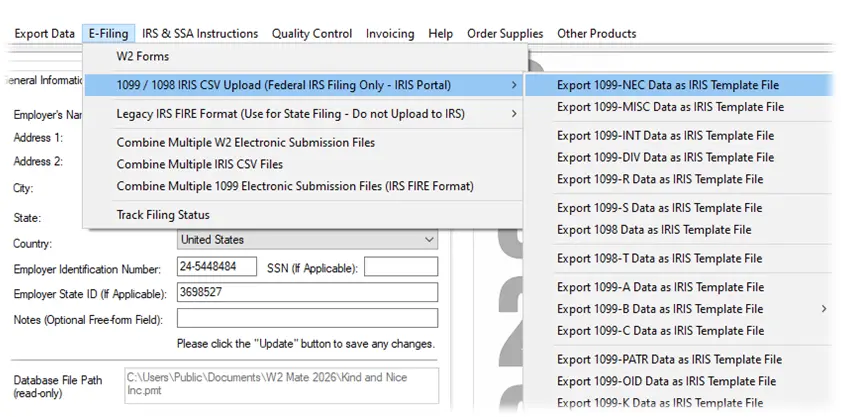Click the State label
This screenshot has height=417, width=841.
coord(27,218)
